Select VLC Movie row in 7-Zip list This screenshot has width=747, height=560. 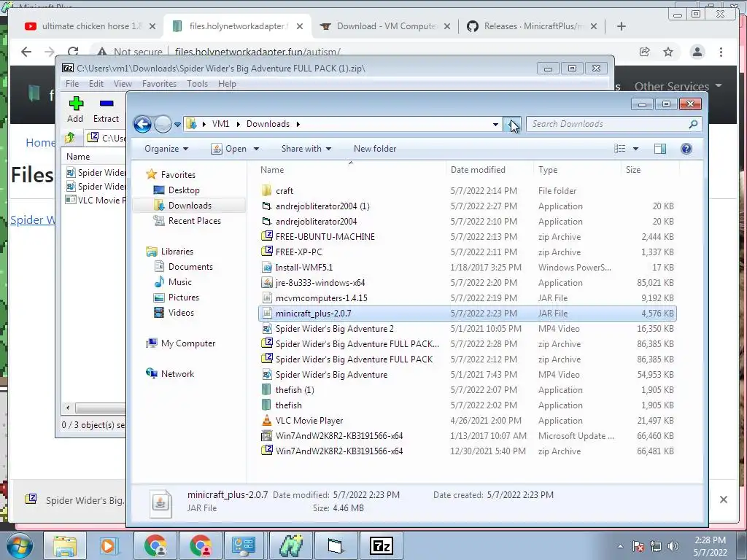coord(96,200)
